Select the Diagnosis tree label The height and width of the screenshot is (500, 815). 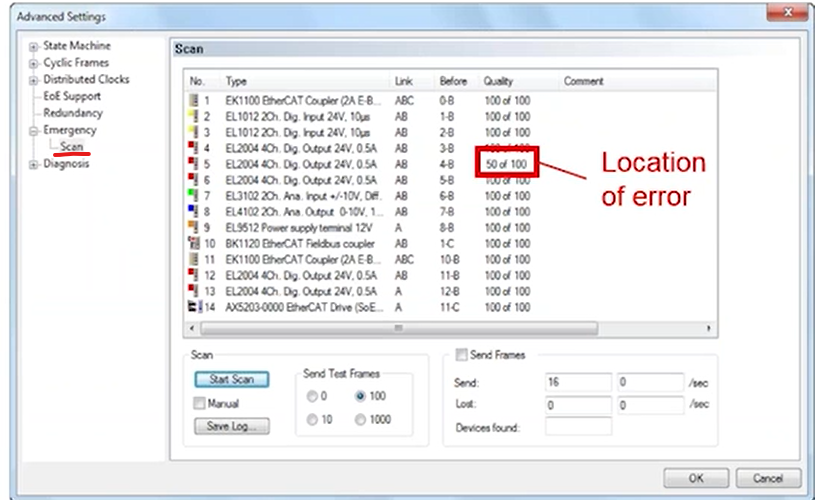click(x=66, y=164)
